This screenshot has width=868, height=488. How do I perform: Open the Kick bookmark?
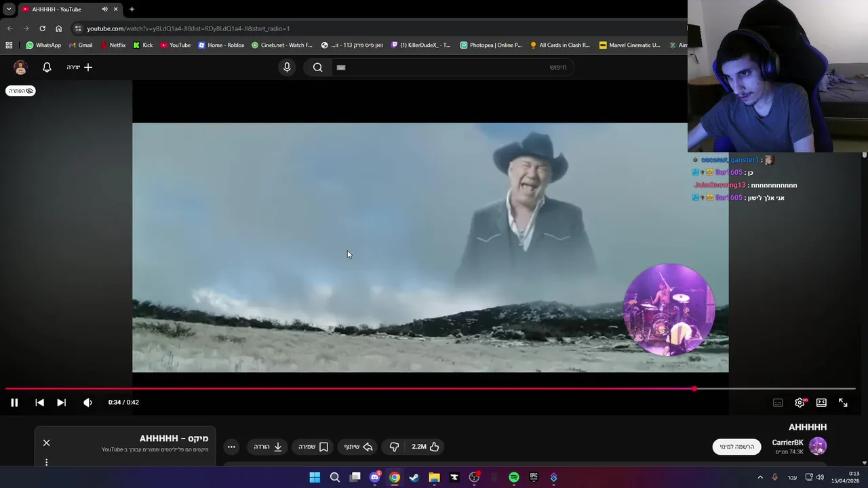coord(142,45)
